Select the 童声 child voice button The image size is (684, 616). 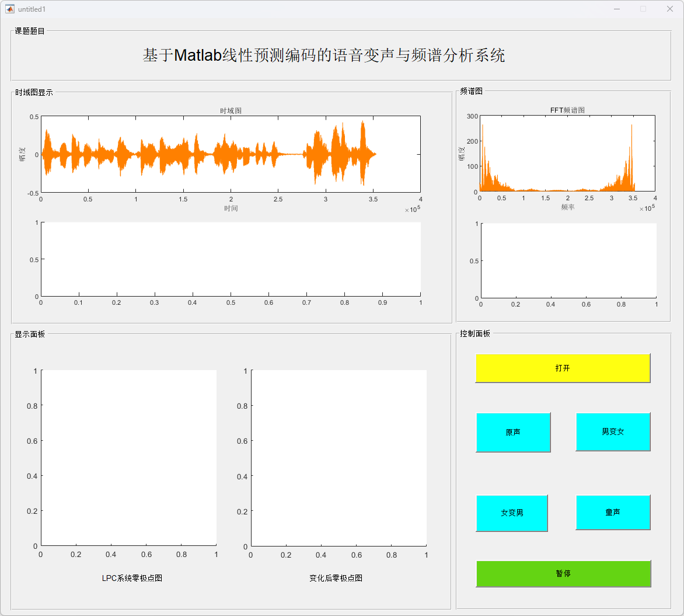pos(613,512)
